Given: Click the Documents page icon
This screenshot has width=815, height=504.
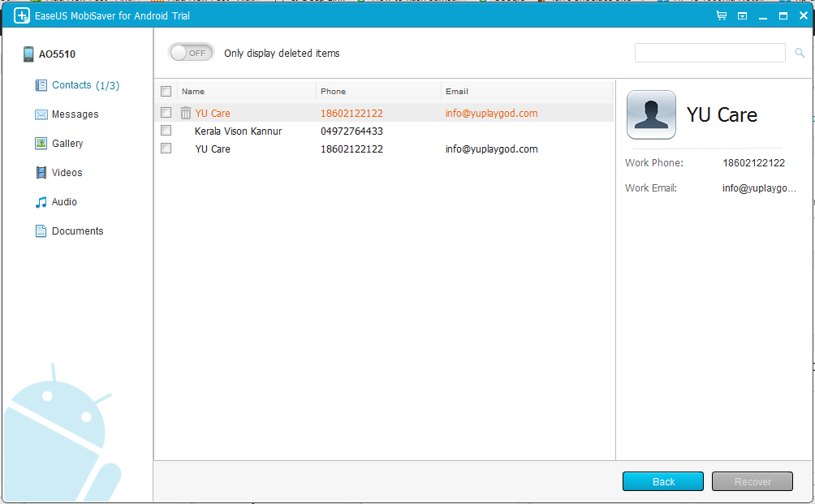Looking at the screenshot, I should point(41,231).
